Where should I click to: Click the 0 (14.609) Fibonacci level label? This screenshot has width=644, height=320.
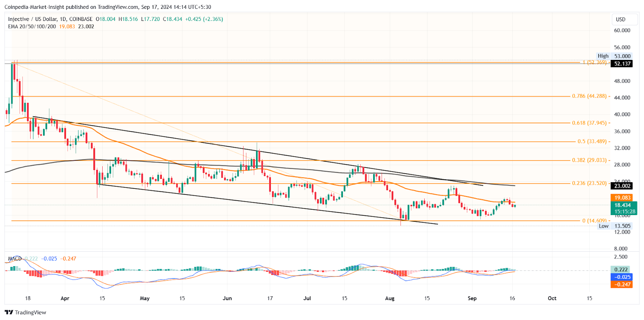tap(594, 221)
